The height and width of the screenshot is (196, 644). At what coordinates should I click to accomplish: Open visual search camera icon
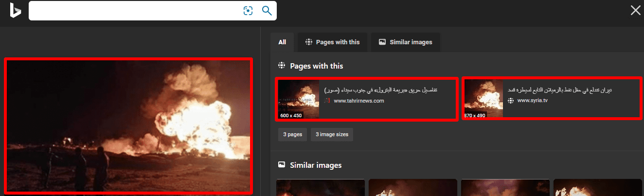pos(248,11)
